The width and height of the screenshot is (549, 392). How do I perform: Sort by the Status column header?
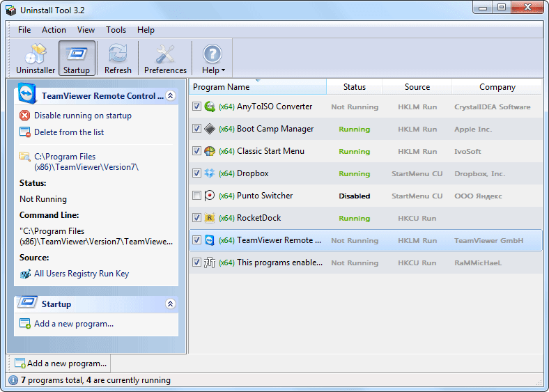[x=355, y=87]
